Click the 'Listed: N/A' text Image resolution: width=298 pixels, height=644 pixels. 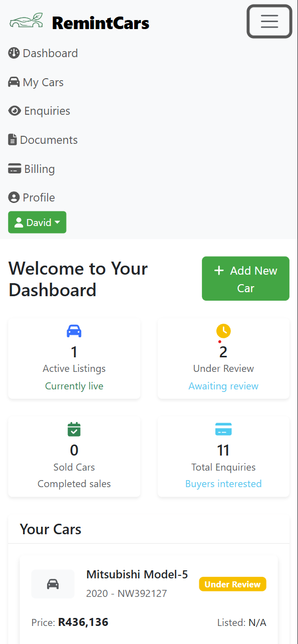(241, 622)
